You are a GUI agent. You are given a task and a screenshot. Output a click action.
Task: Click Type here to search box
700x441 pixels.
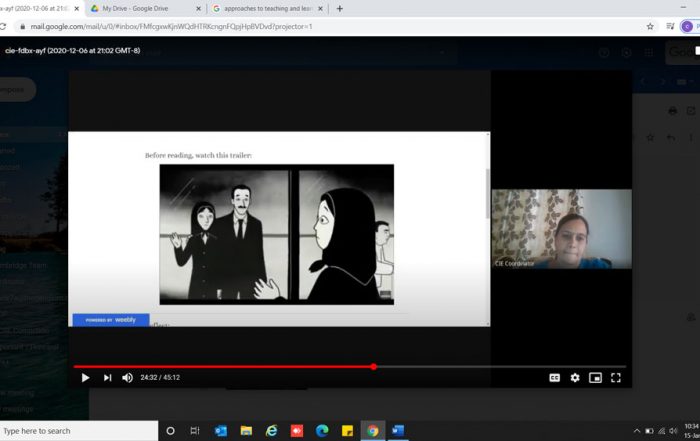pos(79,431)
